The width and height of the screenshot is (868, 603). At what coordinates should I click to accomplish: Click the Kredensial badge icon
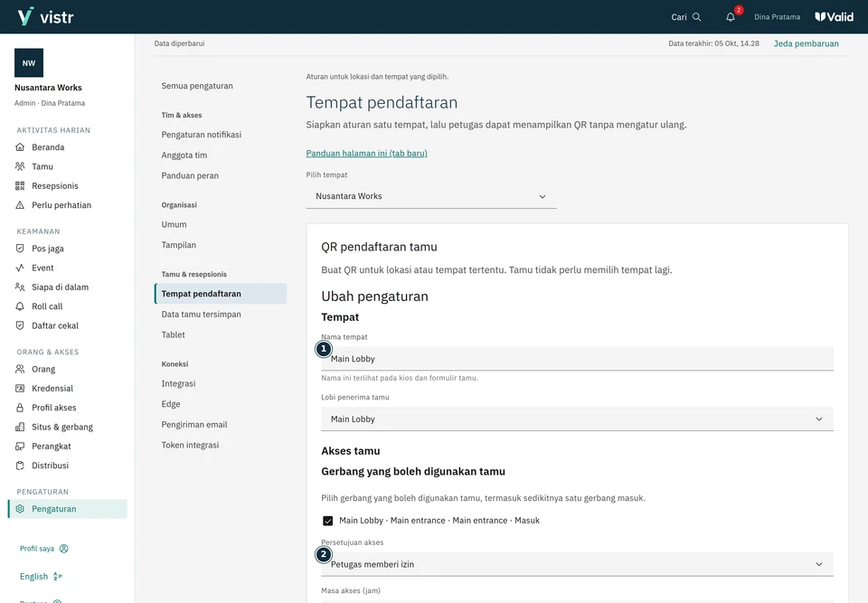[x=20, y=389]
